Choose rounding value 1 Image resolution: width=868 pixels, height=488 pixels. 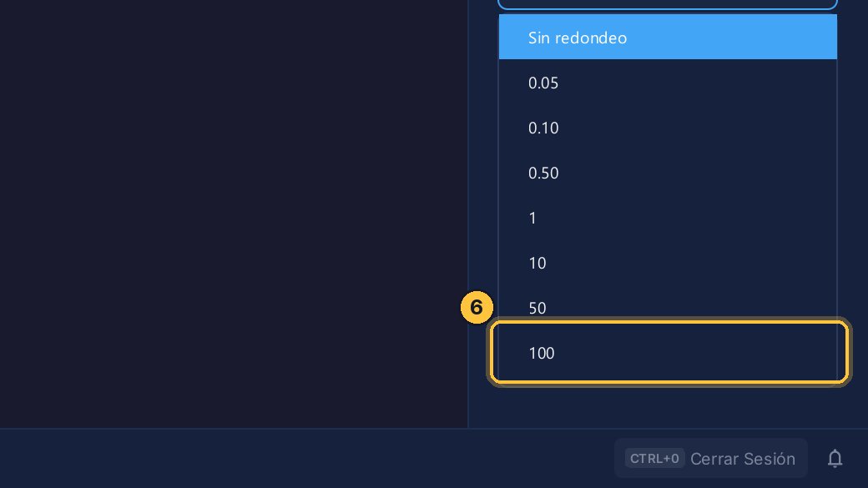668,218
